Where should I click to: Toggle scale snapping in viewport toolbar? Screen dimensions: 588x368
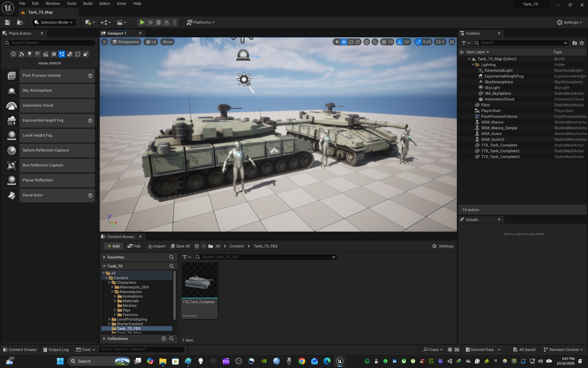[418, 42]
